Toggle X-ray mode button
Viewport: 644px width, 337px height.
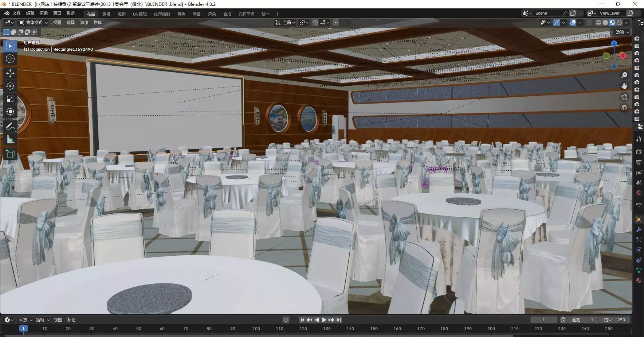point(589,23)
